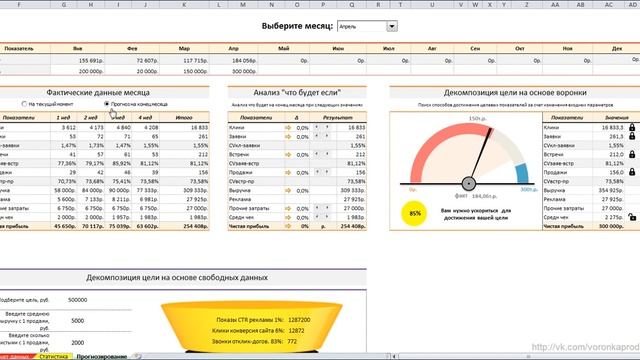Click the horizontal scrollbar left arrow
Image resolution: width=640 pixels, height=360 pixels.
[x=394, y=357]
